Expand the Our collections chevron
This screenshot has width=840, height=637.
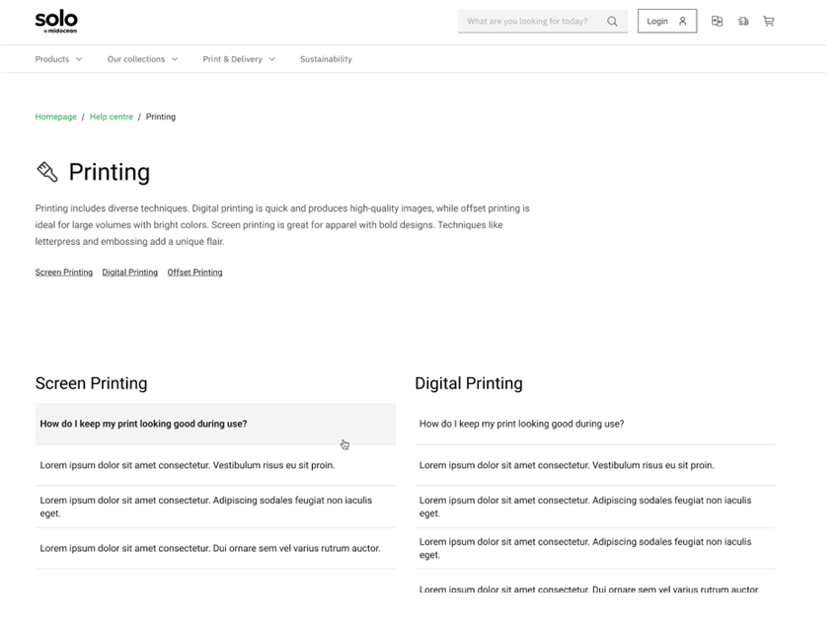pyautogui.click(x=175, y=59)
